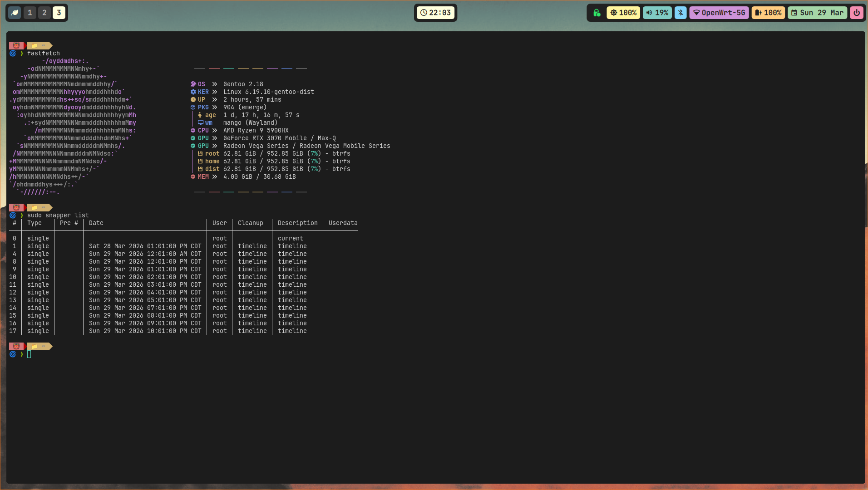Image resolution: width=868 pixels, height=490 pixels.
Task: Click the battery 100% indicator
Action: 768,13
